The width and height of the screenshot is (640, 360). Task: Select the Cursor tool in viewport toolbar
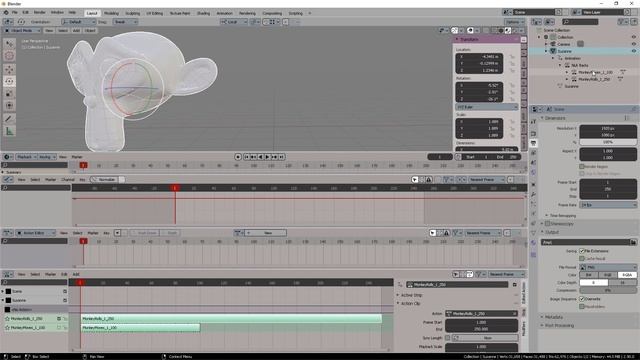tap(9, 56)
